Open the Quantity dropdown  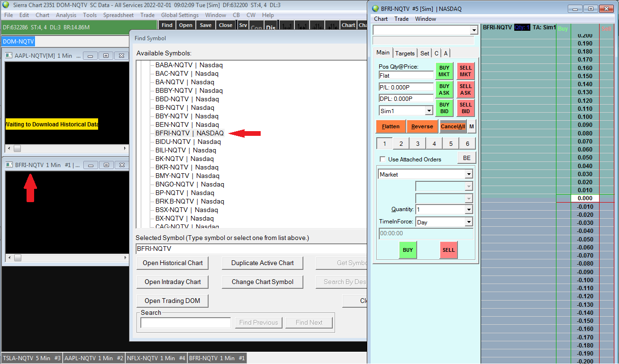469,210
